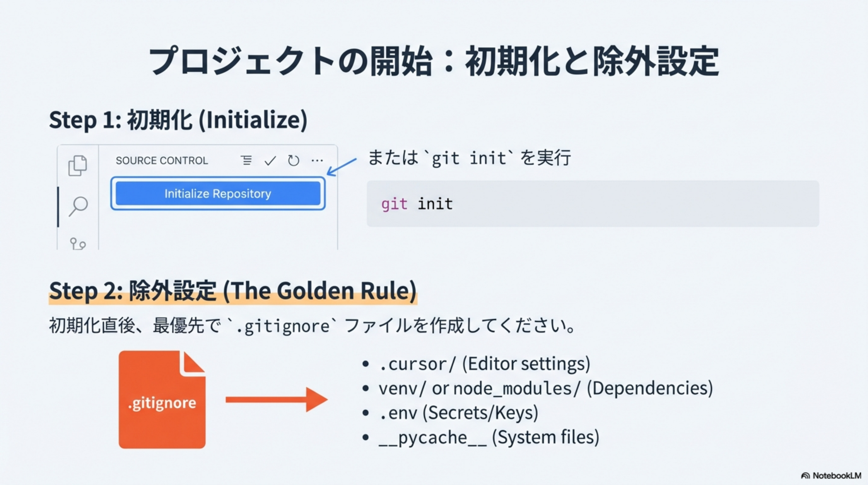Click the Step 1 初期化 (Initialize) heading
The image size is (868, 485).
pyautogui.click(x=178, y=120)
